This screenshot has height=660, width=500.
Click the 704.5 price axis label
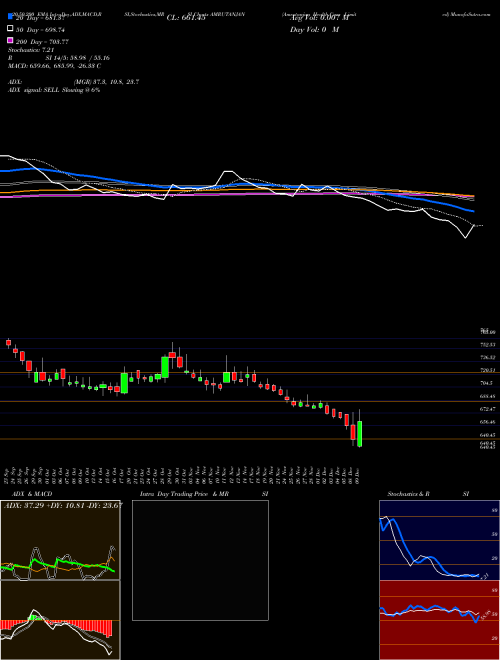pos(487,383)
